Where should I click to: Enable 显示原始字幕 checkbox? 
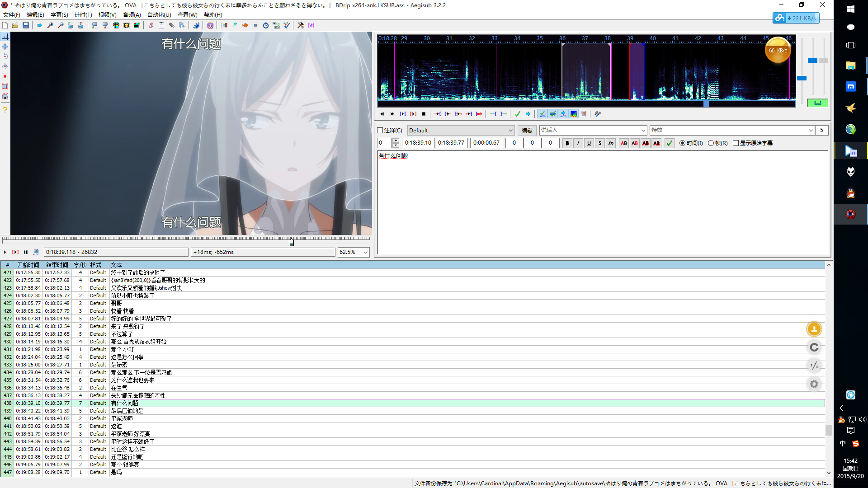point(736,143)
